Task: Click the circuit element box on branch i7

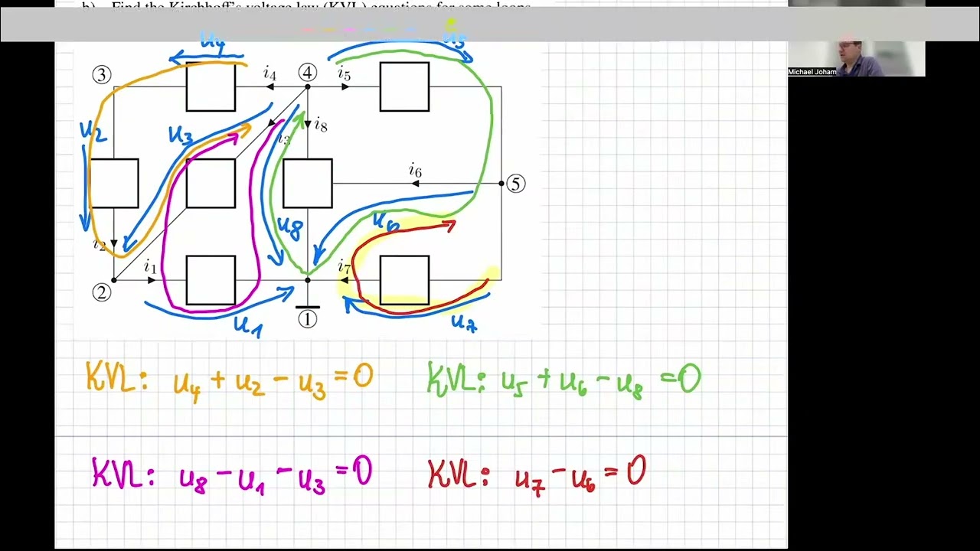Action: (x=404, y=280)
